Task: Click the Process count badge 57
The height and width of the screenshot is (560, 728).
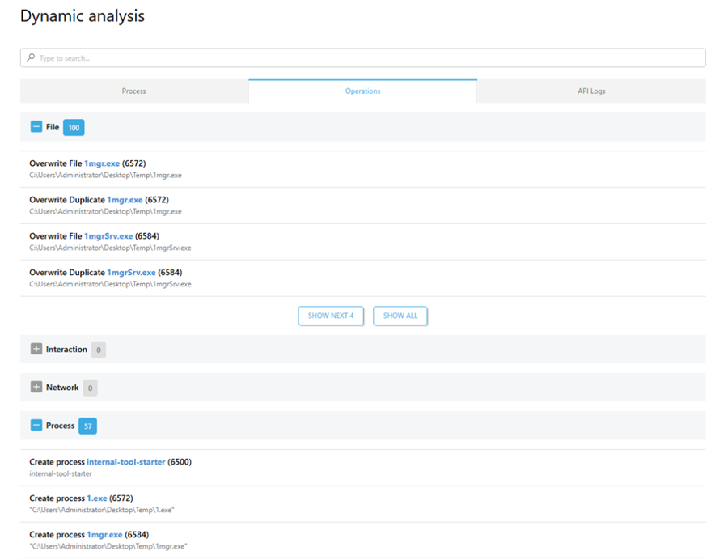Action: coord(87,426)
